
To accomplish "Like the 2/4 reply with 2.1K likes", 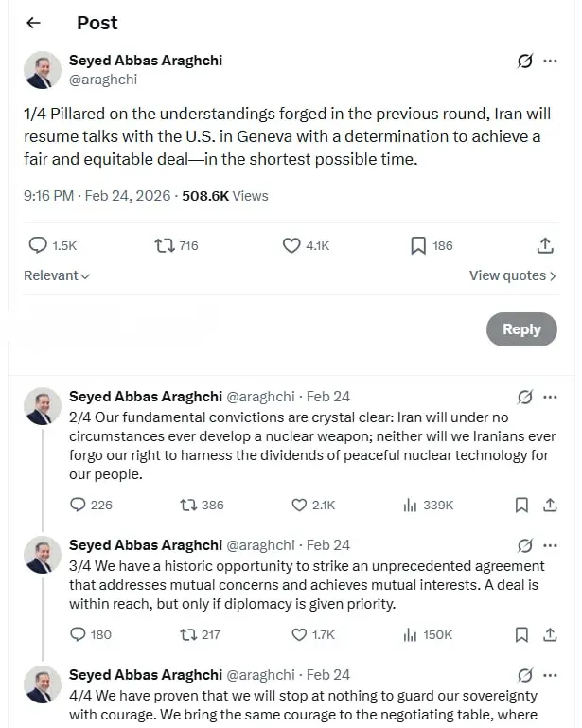I will click(x=300, y=505).
